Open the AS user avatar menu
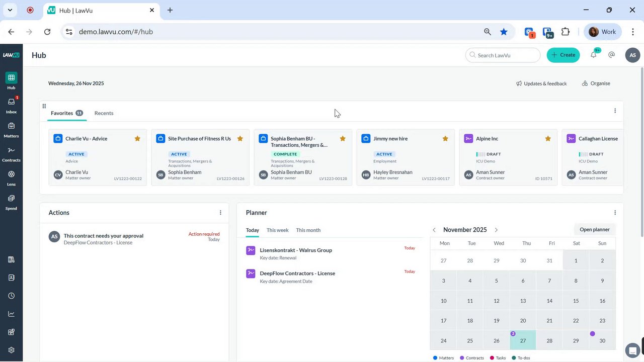 click(633, 55)
